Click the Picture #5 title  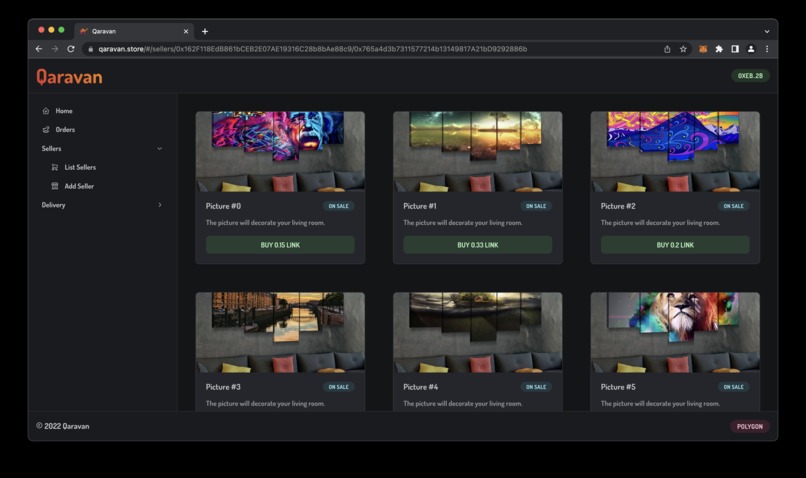(x=618, y=387)
